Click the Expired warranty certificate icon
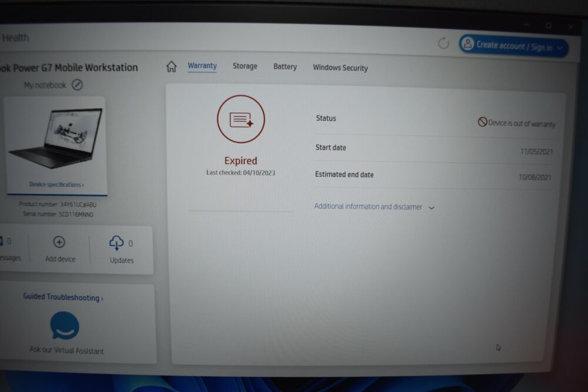Screen dimensions: 588x392 [240, 119]
